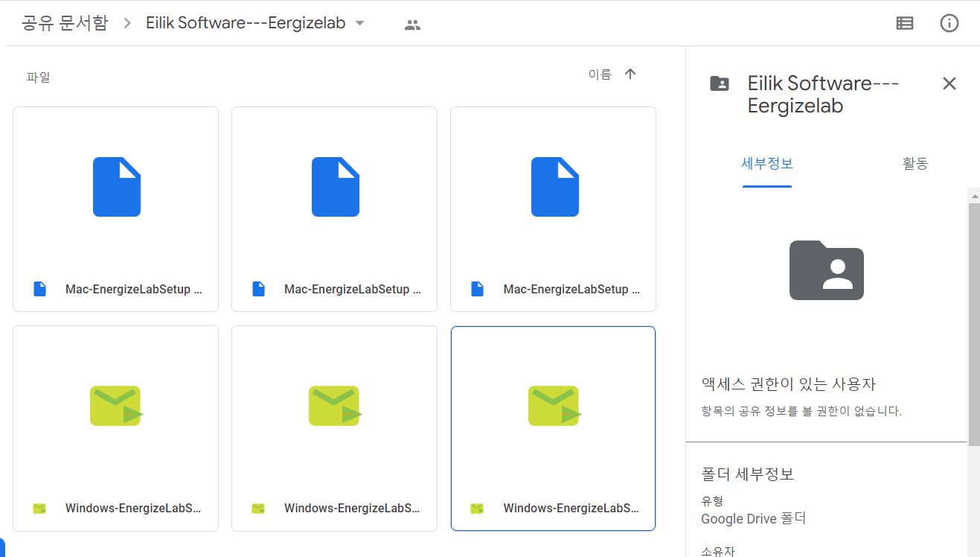Viewport: 980px width, 557px height.
Task: Open the shared-with people icon beside folder name
Action: tap(412, 25)
